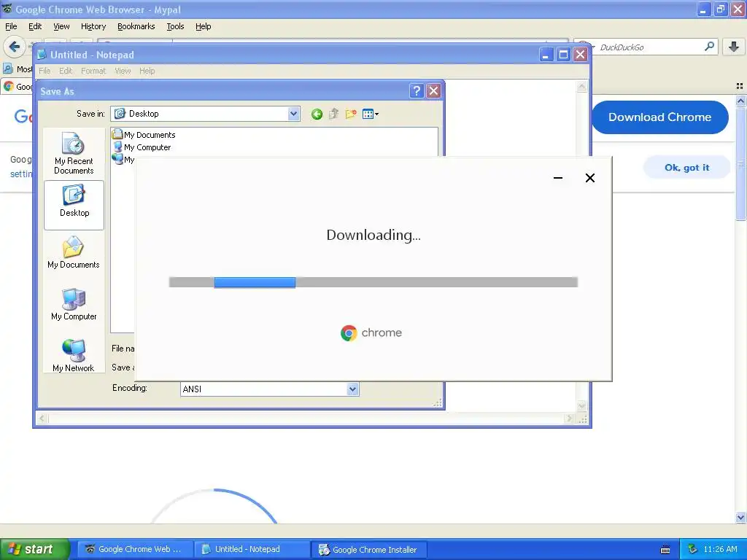
Task: Click browser page scrollbar down arrow
Action: point(740,518)
